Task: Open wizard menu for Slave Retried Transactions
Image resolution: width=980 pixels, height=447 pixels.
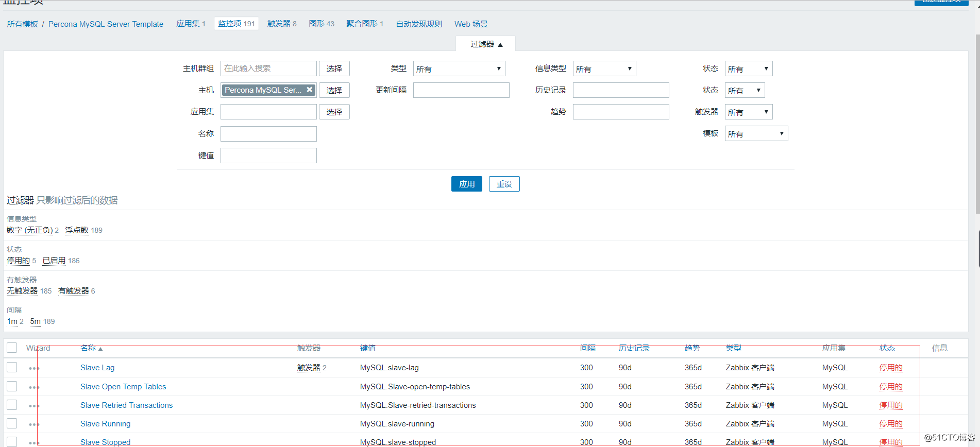Action: coord(34,406)
